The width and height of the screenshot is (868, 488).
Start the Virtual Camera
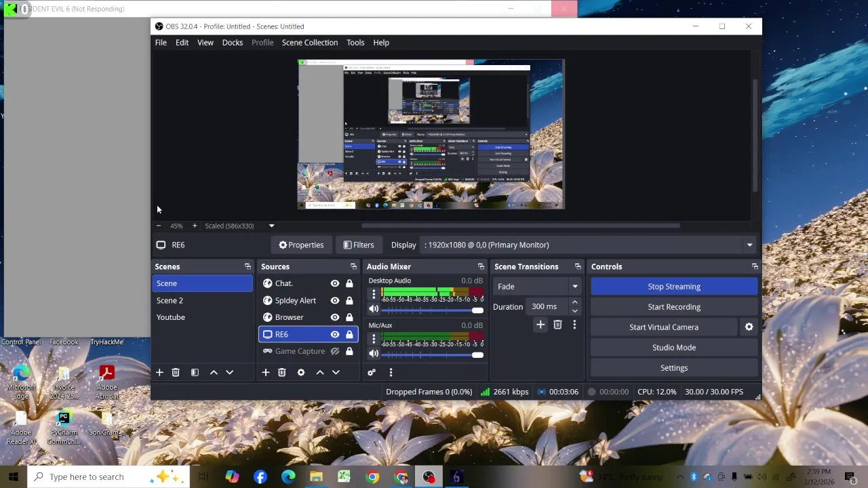[x=664, y=327]
